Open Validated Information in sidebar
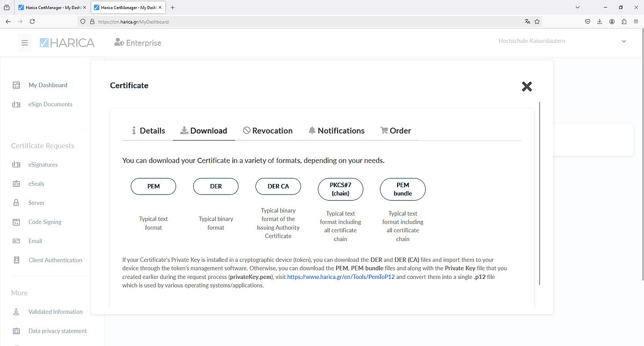Viewport: 644px width, 346px height. pos(56,312)
